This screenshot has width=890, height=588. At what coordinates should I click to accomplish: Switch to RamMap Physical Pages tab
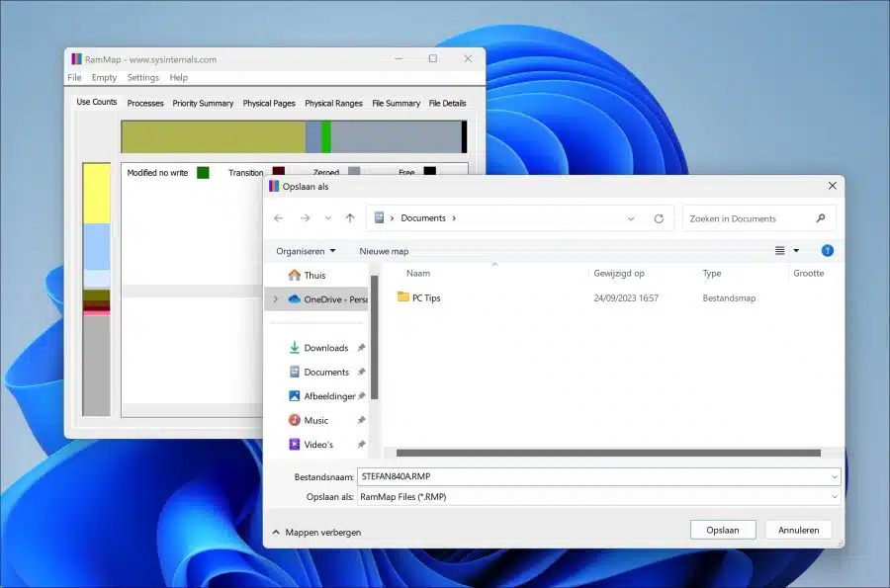tap(269, 103)
